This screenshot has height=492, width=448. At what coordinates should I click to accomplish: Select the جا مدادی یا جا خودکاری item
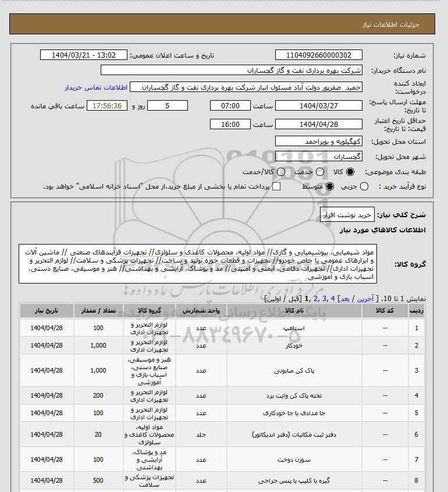pos(294,413)
